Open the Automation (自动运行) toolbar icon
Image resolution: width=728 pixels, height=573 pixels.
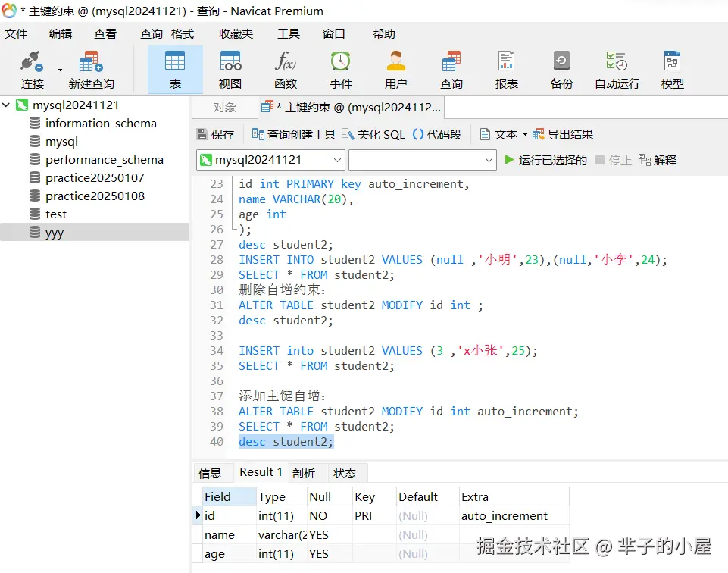[x=617, y=61]
